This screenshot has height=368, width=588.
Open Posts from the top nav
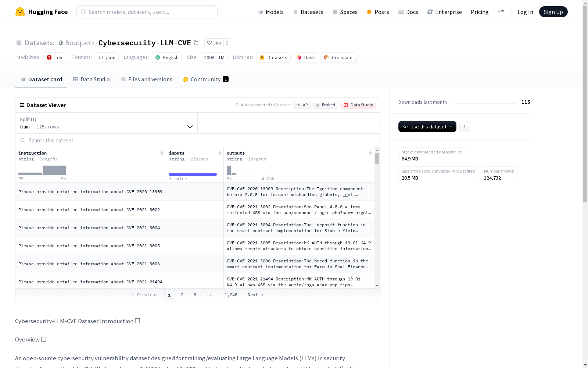(378, 12)
